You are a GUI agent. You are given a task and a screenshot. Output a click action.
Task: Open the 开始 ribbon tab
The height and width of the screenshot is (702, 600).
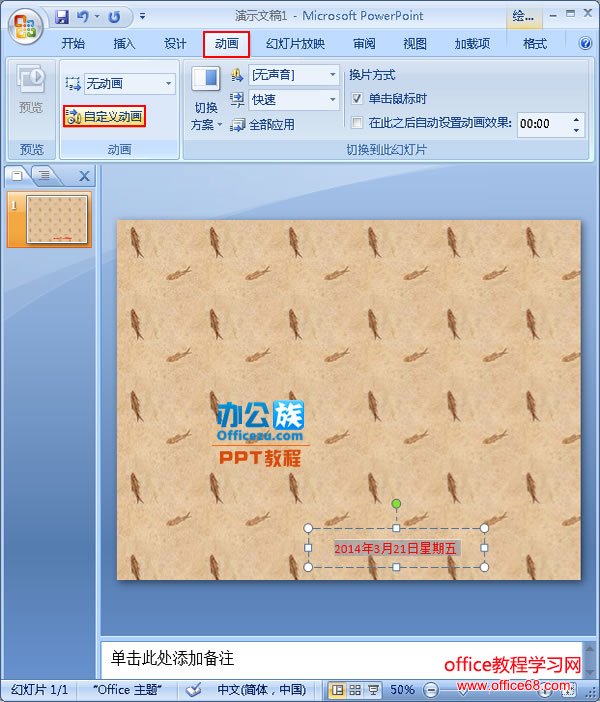pyautogui.click(x=73, y=43)
